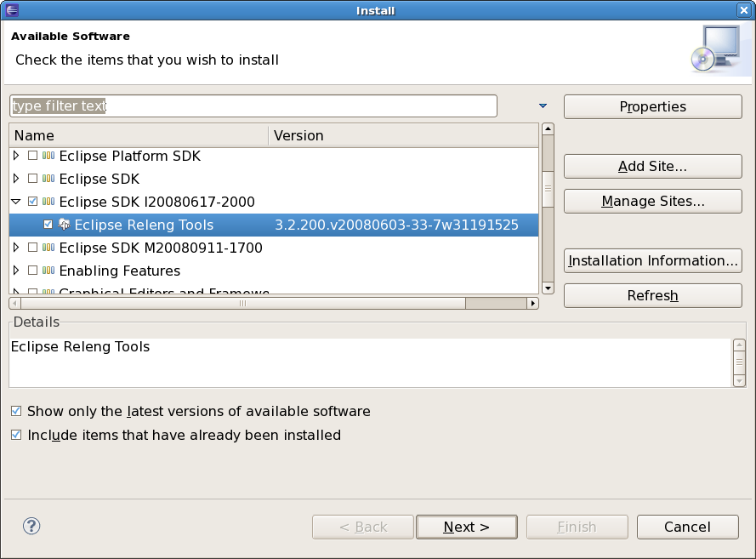Check the Eclipse SDK M20080911-1700 checkbox
The width and height of the screenshot is (756, 559).
(x=33, y=248)
